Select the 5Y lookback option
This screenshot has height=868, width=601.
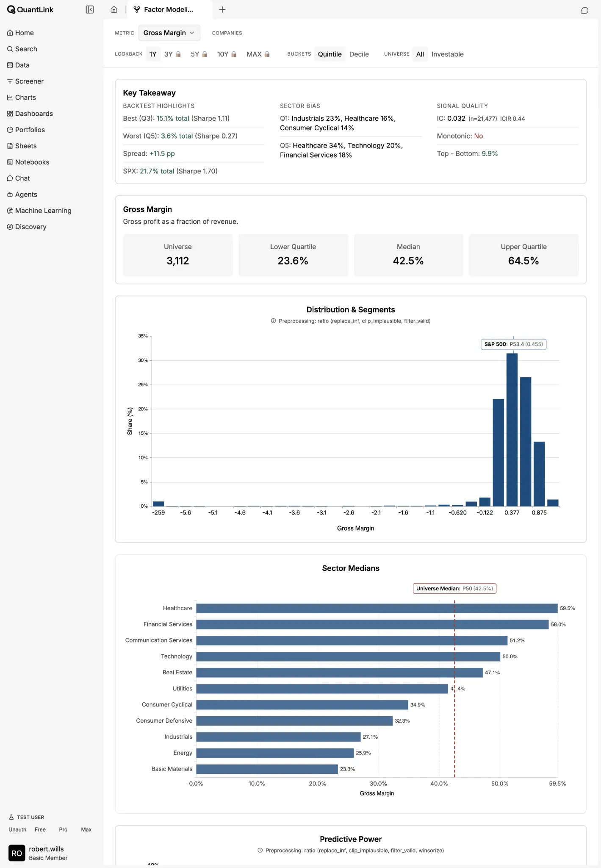coord(199,54)
